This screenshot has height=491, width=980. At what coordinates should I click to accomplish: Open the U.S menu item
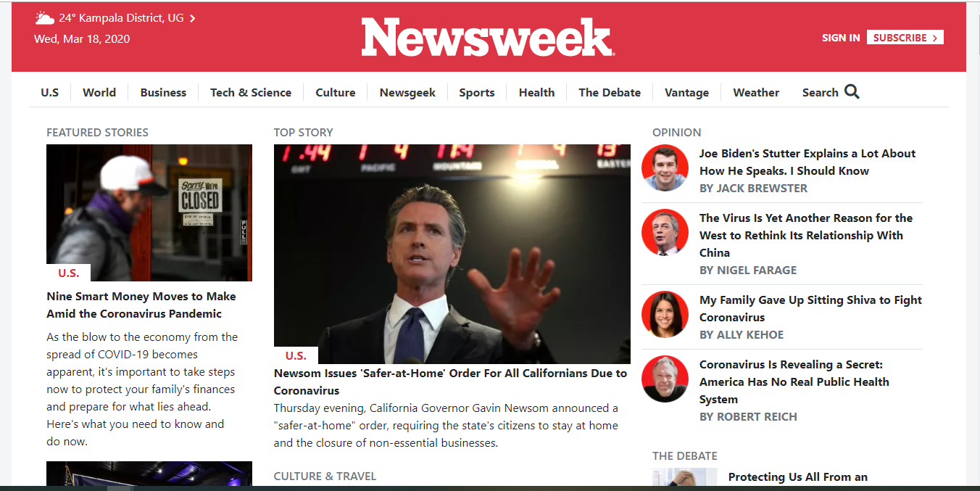click(50, 92)
